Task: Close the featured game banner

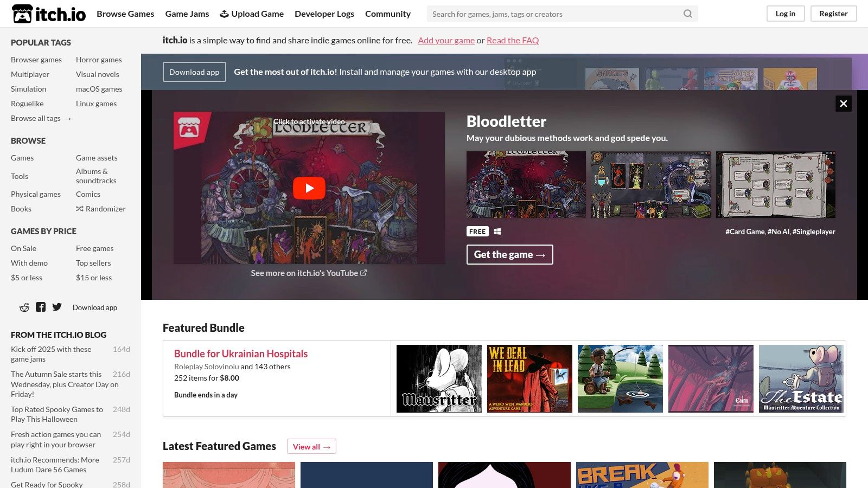Action: coord(844,104)
